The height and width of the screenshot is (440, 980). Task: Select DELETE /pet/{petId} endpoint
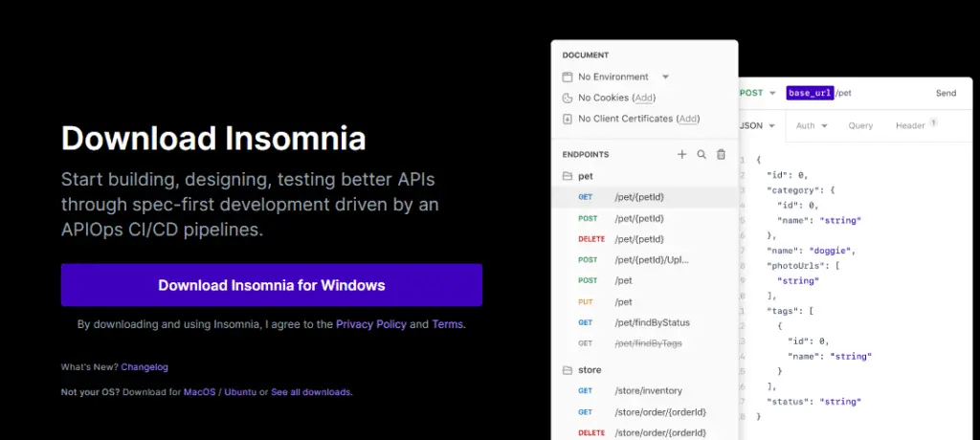click(x=644, y=239)
